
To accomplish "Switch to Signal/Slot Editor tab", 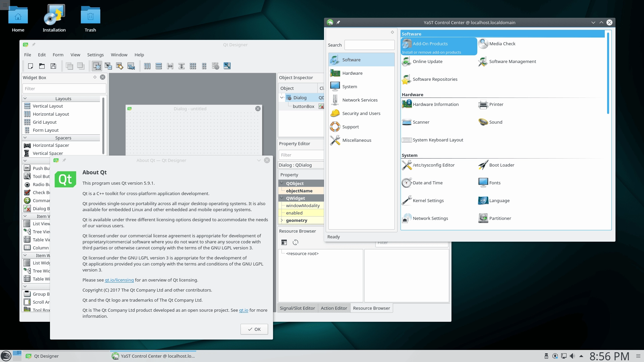I will click(297, 308).
